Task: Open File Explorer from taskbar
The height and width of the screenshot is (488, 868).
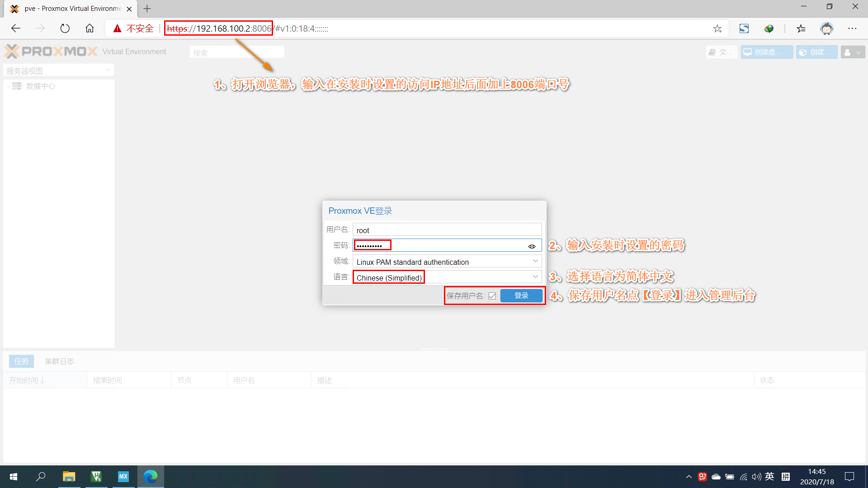Action: pyautogui.click(x=69, y=477)
